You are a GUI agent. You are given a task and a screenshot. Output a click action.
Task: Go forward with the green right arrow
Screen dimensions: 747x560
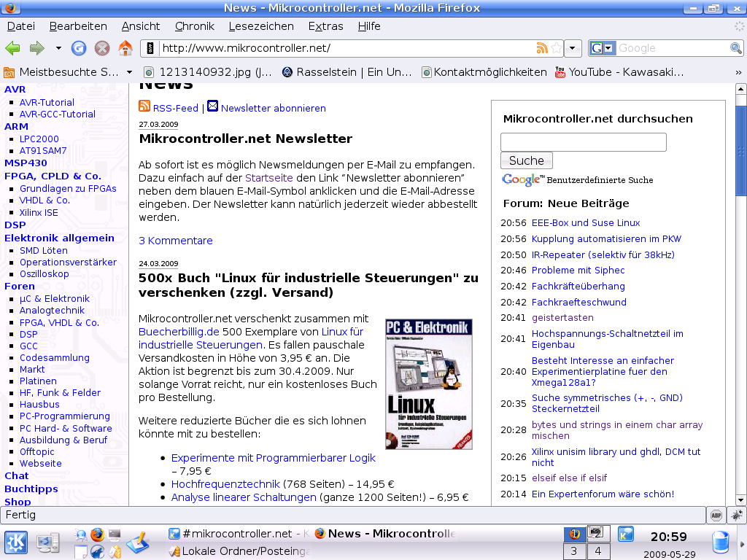[x=36, y=48]
